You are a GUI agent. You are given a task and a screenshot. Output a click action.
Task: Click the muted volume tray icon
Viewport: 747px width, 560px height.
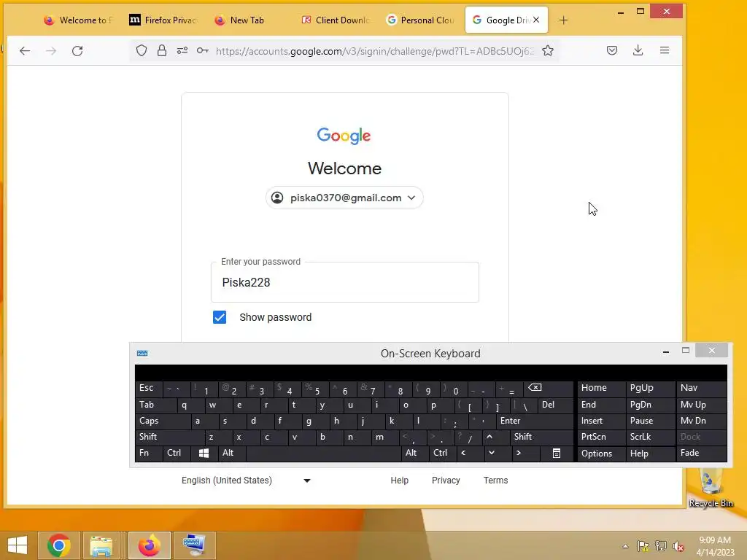click(x=678, y=546)
